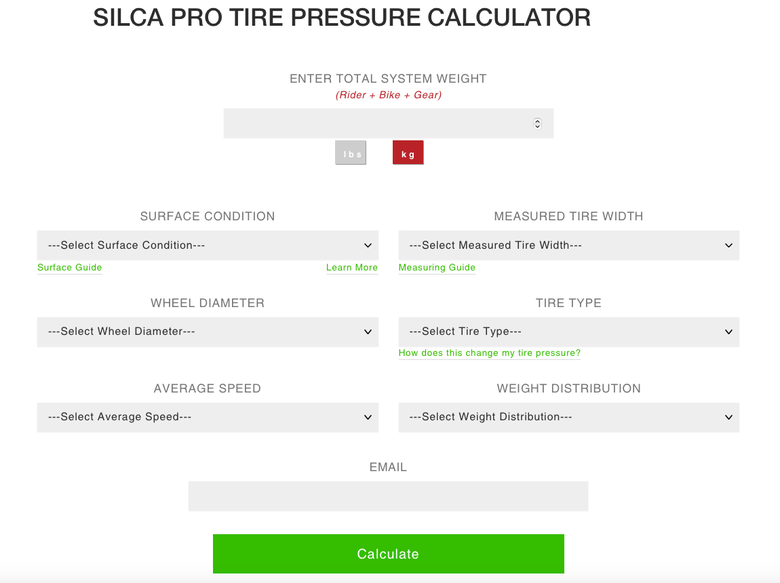Click the Learn More link
The width and height of the screenshot is (780, 583).
pos(352,268)
